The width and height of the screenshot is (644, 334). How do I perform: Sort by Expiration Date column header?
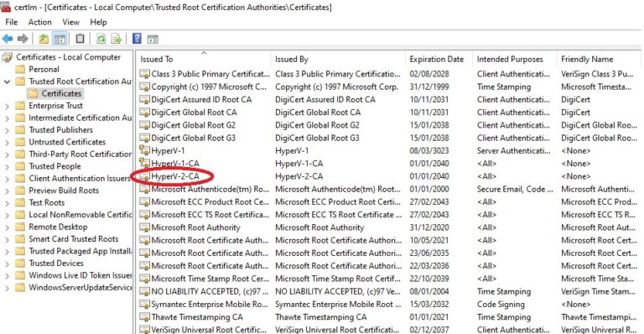(439, 59)
